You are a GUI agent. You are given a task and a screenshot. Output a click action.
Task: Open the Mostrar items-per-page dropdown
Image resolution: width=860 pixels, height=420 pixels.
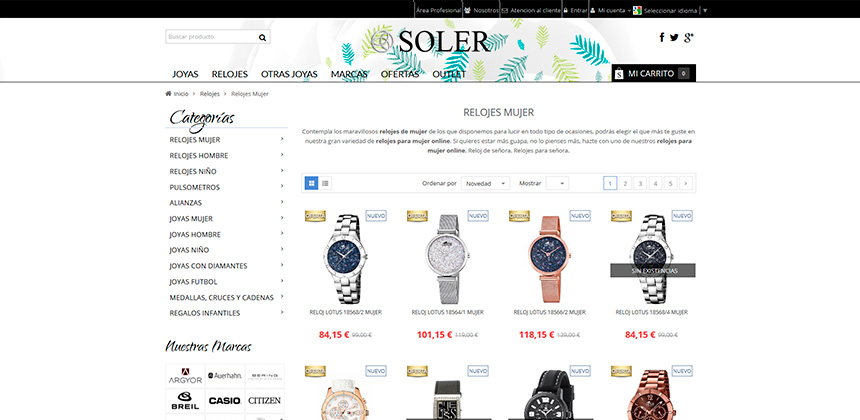coord(557,183)
